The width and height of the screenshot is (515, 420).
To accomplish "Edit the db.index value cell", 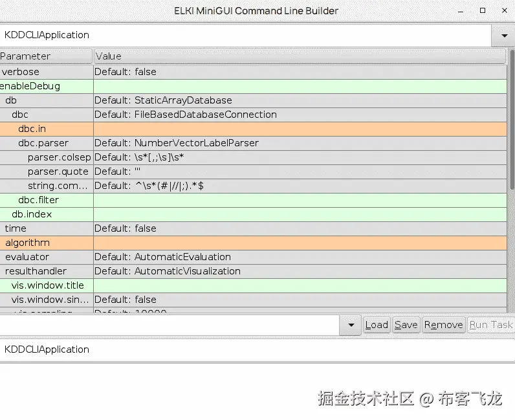I will tap(300, 214).
